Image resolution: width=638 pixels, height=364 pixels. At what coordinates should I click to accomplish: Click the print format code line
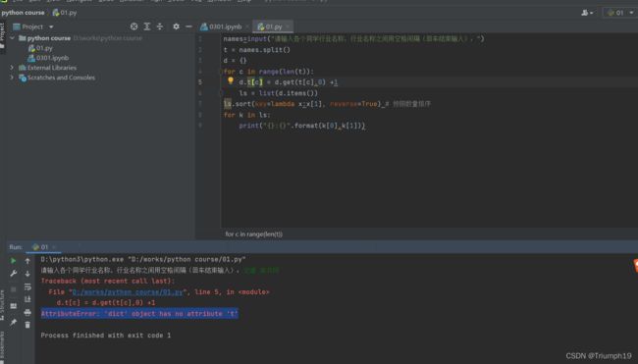click(302, 126)
